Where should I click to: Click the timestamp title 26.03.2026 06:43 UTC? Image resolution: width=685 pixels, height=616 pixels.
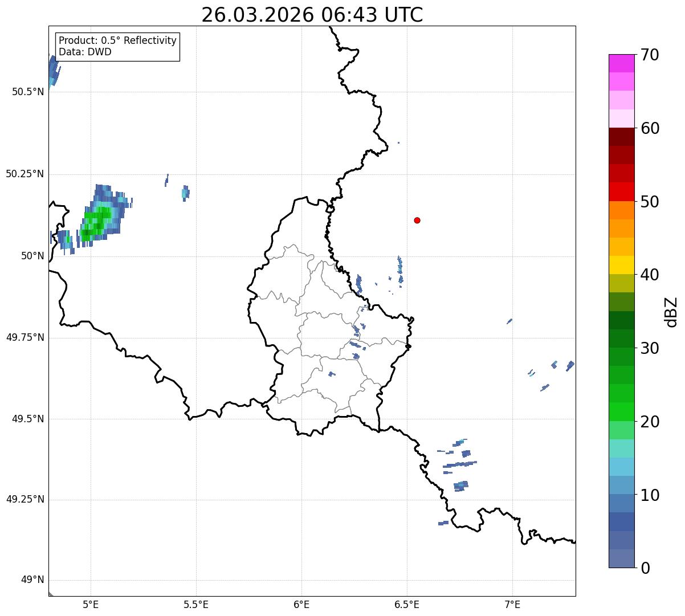(x=312, y=15)
